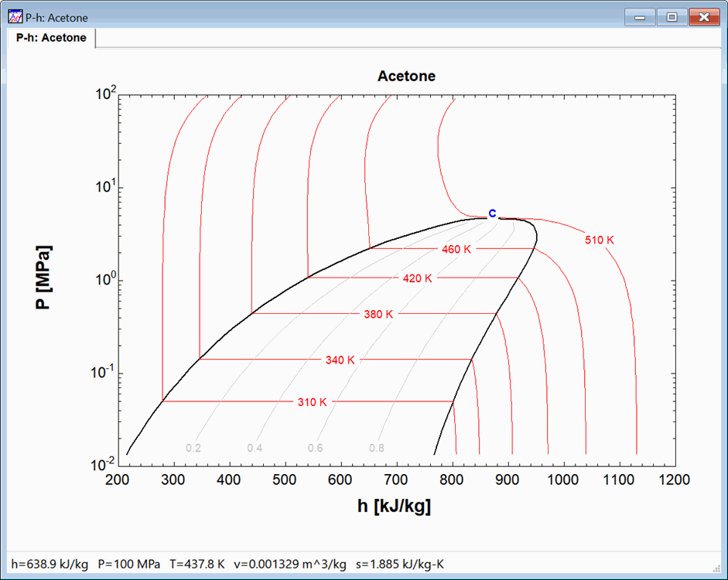Select the 380 K isotherm label
728x580 pixels.
pyautogui.click(x=378, y=315)
